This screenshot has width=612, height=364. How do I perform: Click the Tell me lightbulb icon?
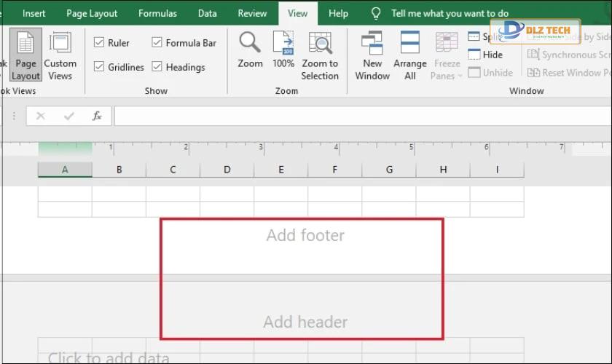(375, 13)
